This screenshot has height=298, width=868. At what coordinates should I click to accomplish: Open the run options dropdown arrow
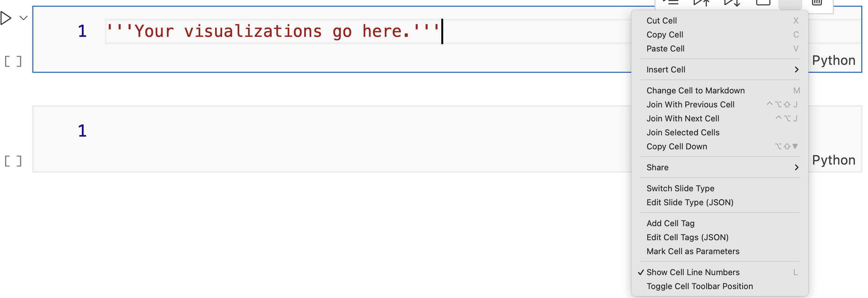tap(23, 18)
